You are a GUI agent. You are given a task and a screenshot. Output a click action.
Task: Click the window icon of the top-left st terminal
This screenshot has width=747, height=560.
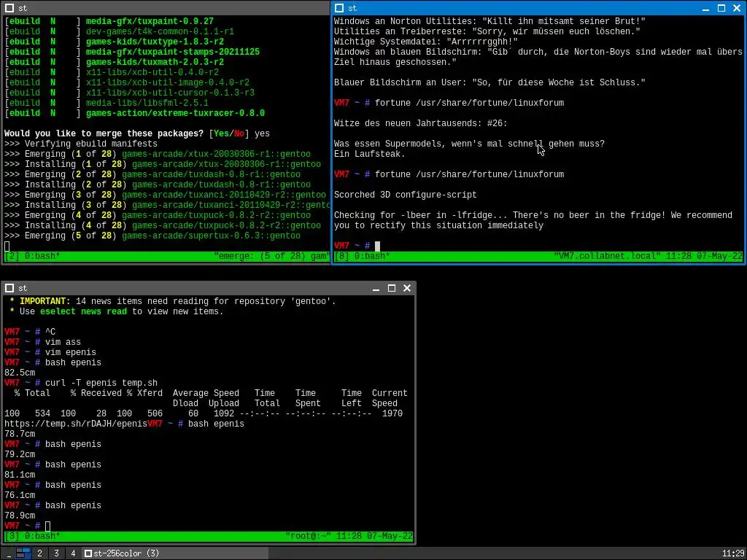tap(9, 8)
